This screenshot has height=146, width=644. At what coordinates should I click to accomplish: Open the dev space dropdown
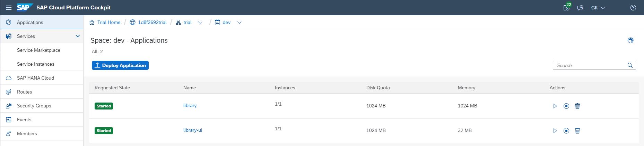pos(239,23)
